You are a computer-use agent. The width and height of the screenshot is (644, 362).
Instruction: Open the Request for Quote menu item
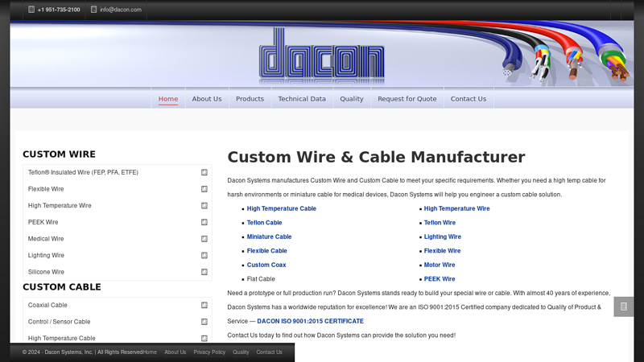point(407,99)
